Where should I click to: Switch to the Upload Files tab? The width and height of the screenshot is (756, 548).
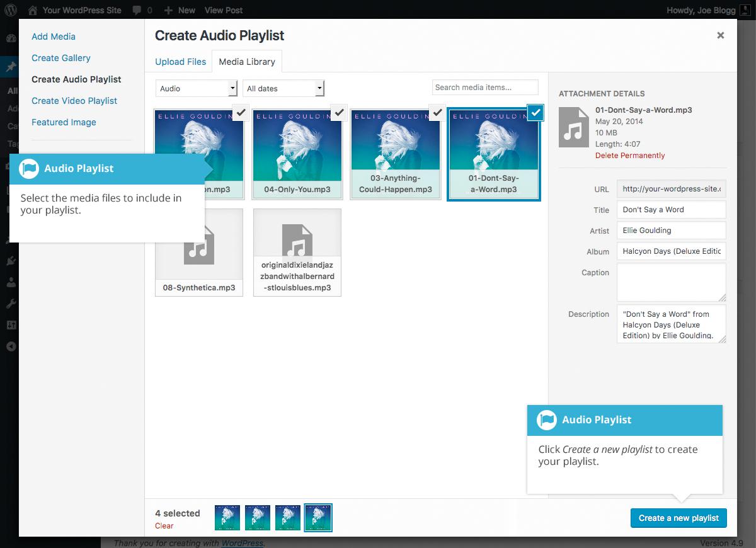(x=181, y=62)
